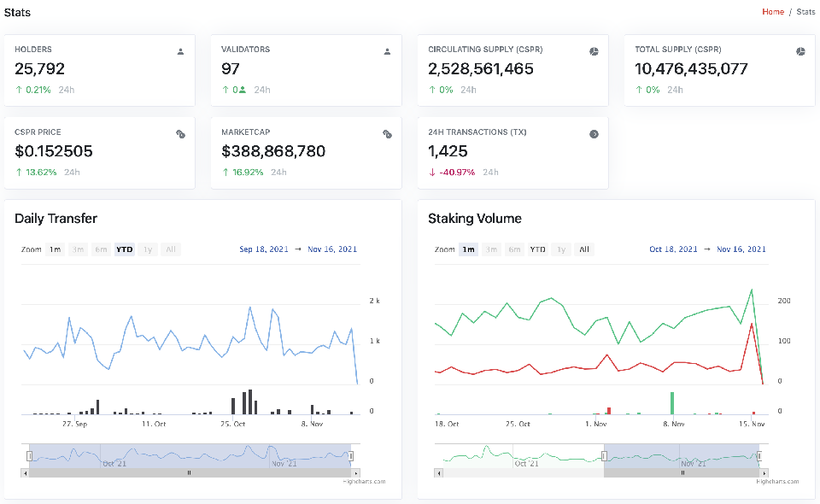The width and height of the screenshot is (820, 504).
Task: Click the Holders card person icon
Action: click(x=180, y=51)
